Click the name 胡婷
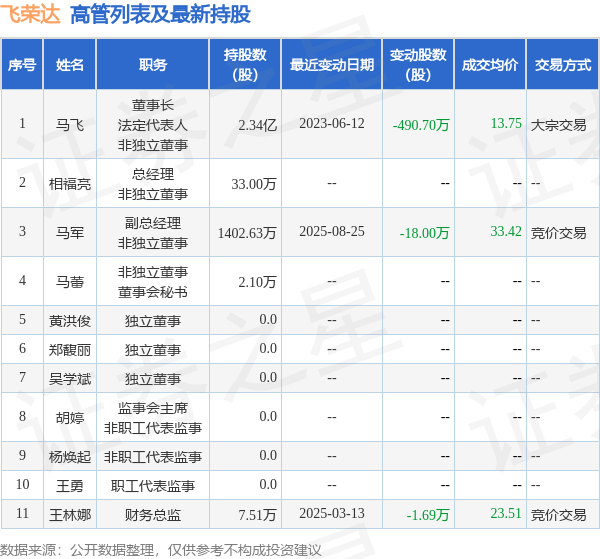This screenshot has height=559, width=600. 70,418
